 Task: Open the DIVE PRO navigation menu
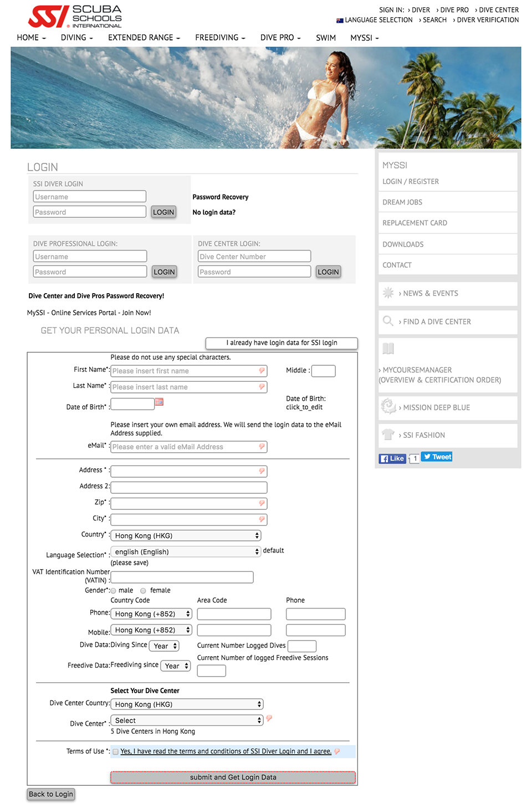point(280,38)
